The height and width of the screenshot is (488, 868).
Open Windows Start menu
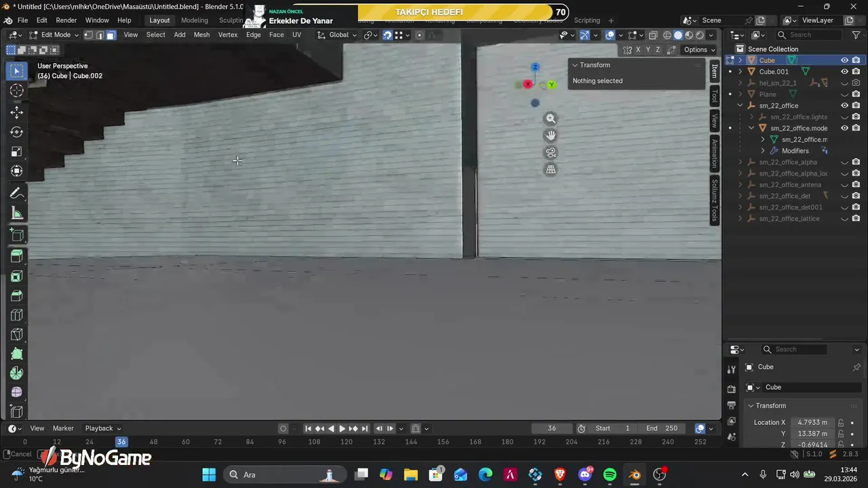pos(209,474)
